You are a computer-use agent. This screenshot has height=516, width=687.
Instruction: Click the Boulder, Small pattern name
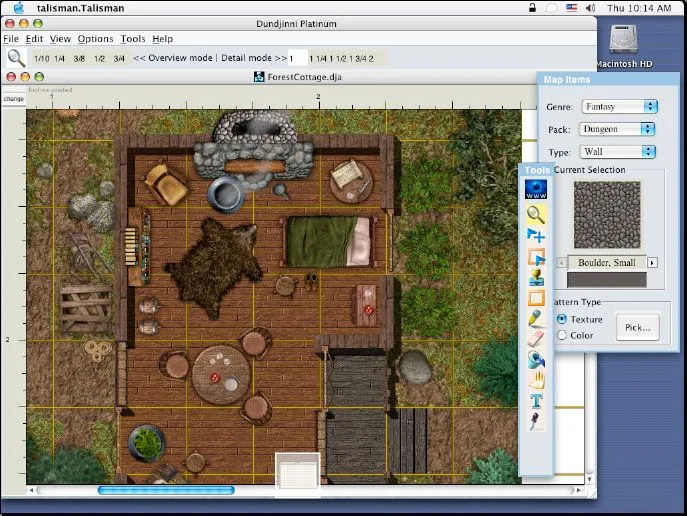click(x=607, y=263)
